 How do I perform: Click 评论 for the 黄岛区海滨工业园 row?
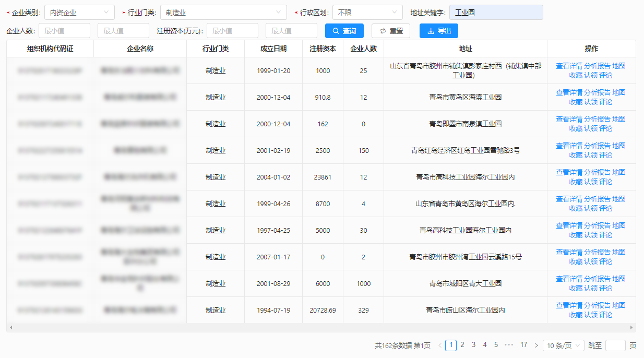click(x=605, y=102)
